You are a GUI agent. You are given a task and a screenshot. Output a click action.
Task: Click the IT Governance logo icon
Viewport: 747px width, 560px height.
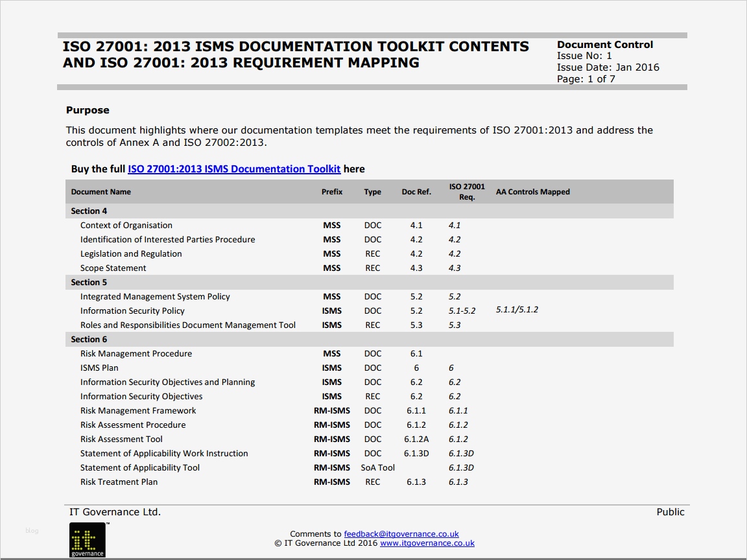pyautogui.click(x=86, y=540)
